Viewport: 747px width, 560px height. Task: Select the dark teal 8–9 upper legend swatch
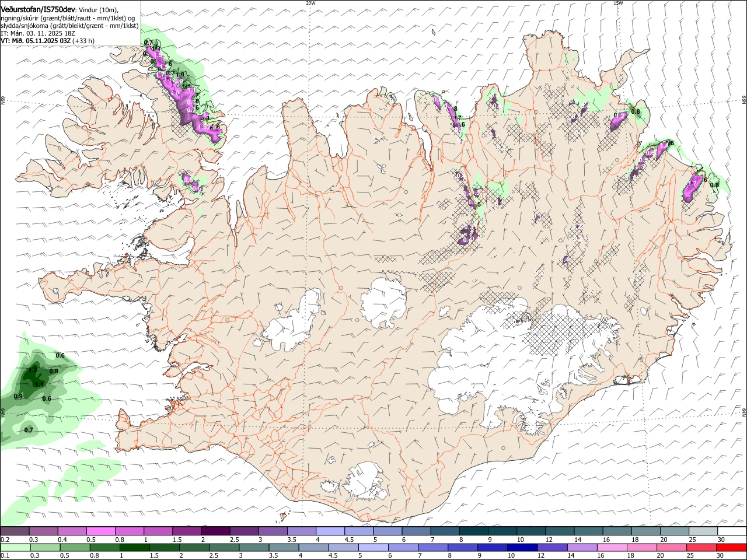tap(473, 531)
